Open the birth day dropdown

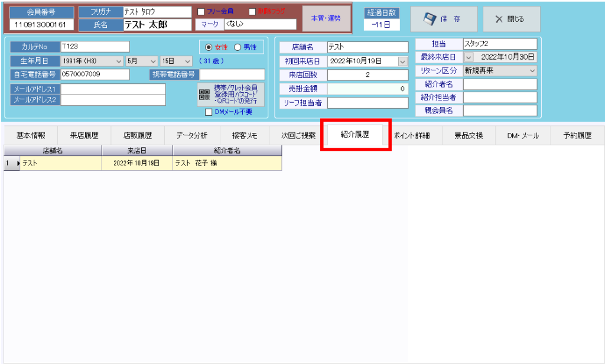point(187,61)
